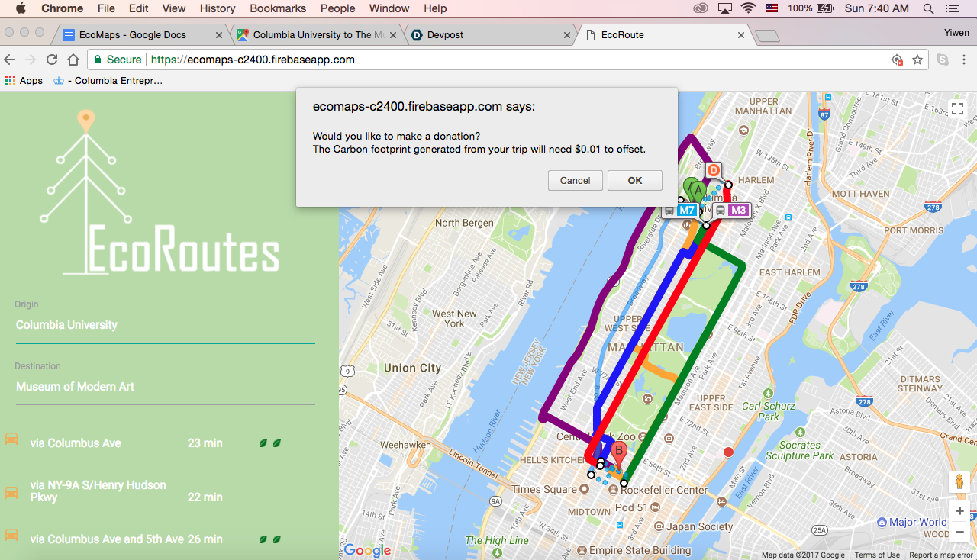Click the address bar URL
This screenshot has height=560, width=977.
[x=253, y=60]
